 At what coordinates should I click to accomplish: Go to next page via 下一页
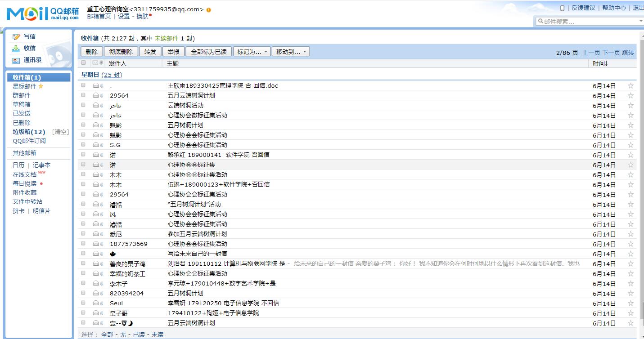pos(611,53)
